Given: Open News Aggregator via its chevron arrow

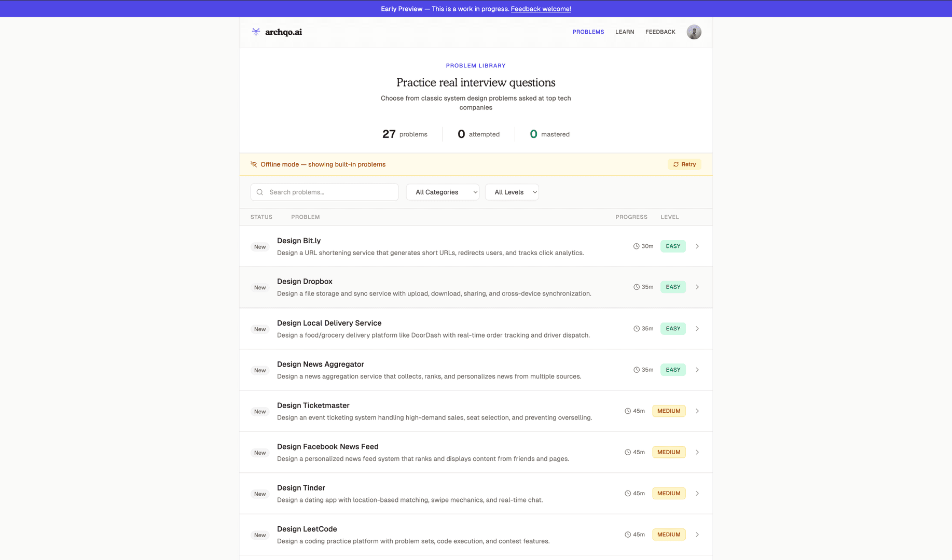Looking at the screenshot, I should coord(697,370).
